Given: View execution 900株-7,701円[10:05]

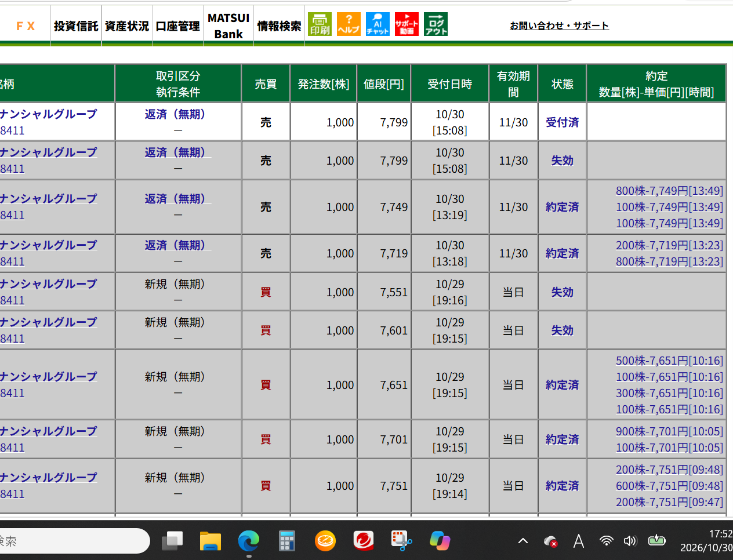Looking at the screenshot, I should [669, 431].
